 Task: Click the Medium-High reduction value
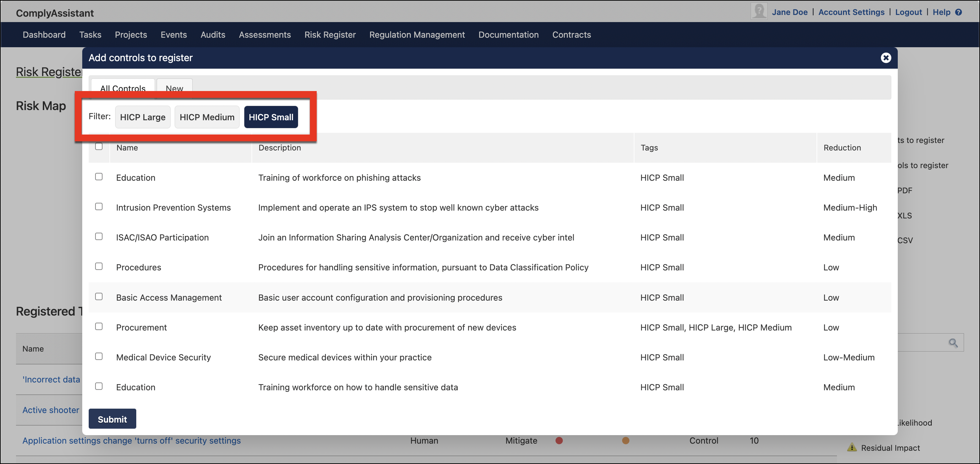[x=850, y=208]
